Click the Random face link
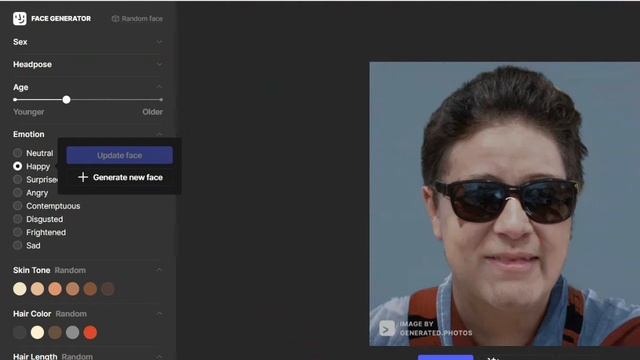Viewport: 640px width, 360px height. click(x=137, y=19)
